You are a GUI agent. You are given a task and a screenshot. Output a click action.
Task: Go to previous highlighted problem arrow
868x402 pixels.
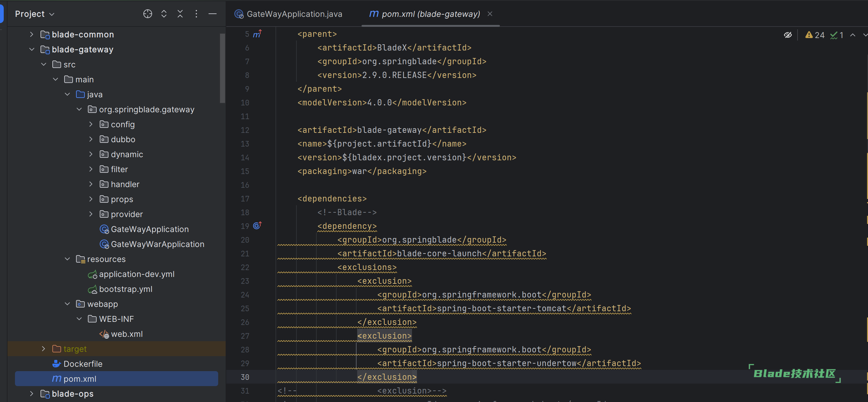(x=852, y=35)
